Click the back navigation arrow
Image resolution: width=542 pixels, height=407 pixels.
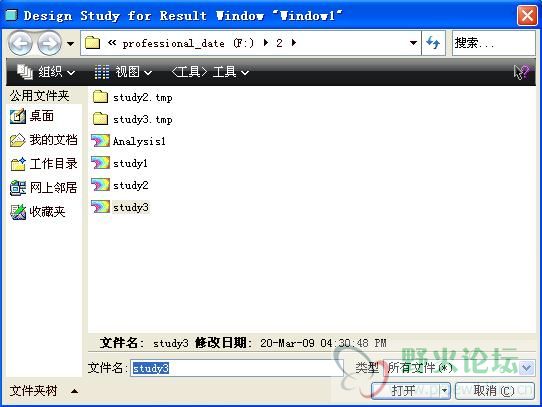pyautogui.click(x=20, y=43)
